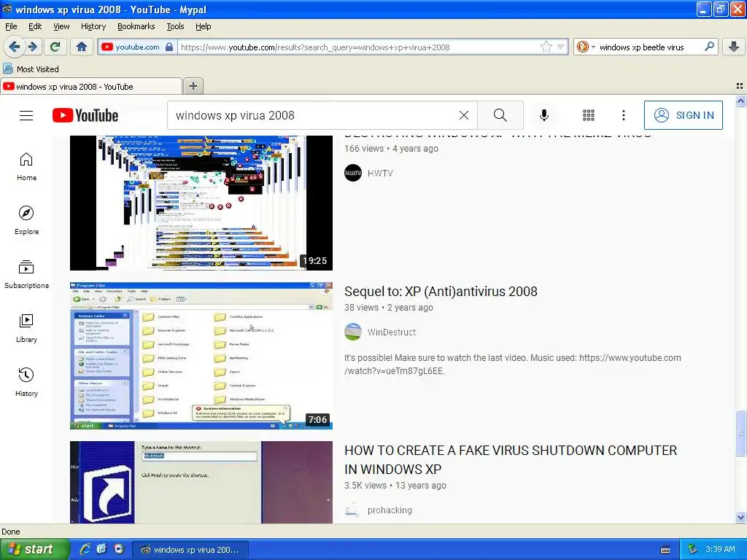
Task: Open YouTube settings three-dot menu
Action: [x=623, y=115]
